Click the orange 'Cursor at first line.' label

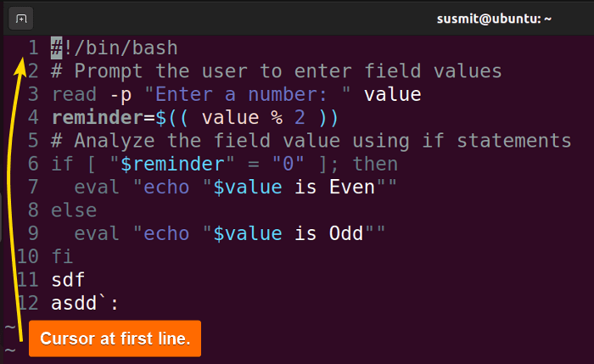coord(115,339)
